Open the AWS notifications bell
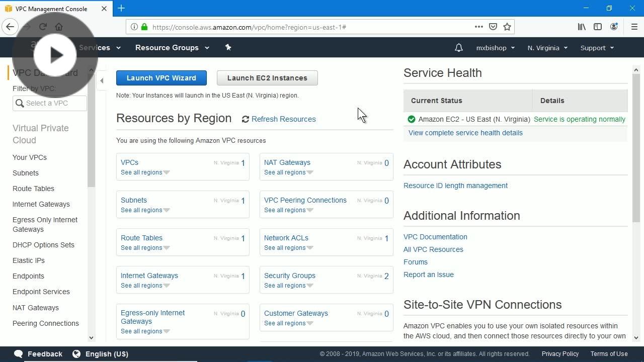644x362 pixels. (x=458, y=48)
